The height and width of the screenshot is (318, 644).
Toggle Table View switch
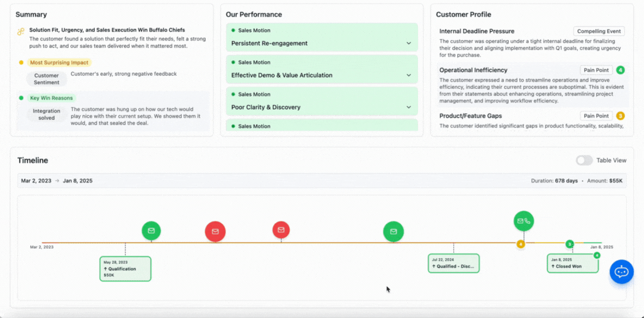584,160
